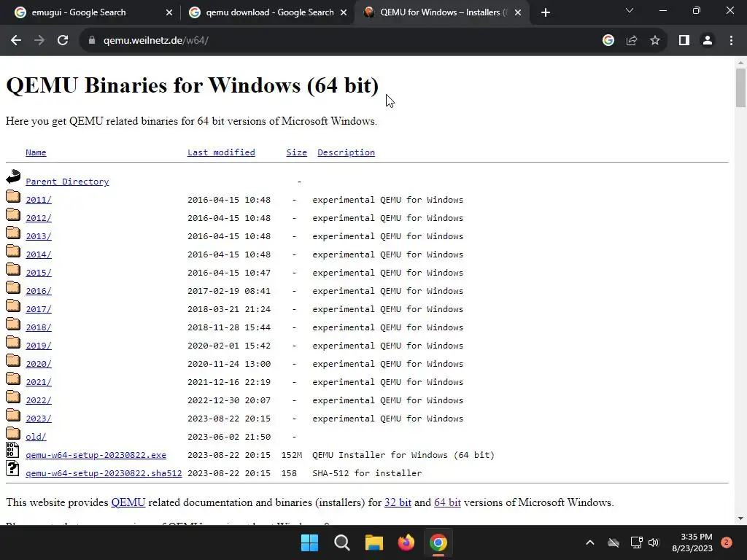Switch to the qemu download search tab
Image resolution: width=747 pixels, height=560 pixels.
point(268,13)
